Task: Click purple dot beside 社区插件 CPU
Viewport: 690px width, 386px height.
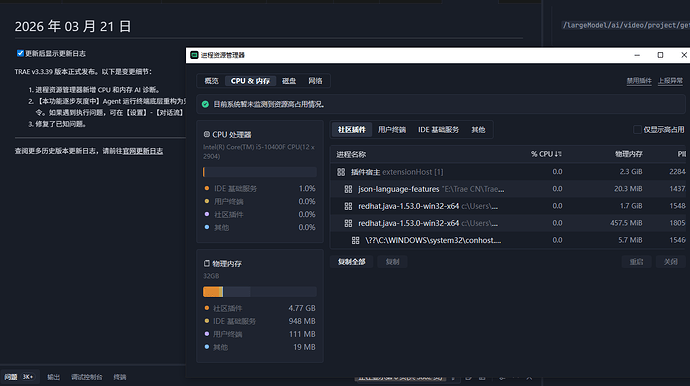Action: 206,214
